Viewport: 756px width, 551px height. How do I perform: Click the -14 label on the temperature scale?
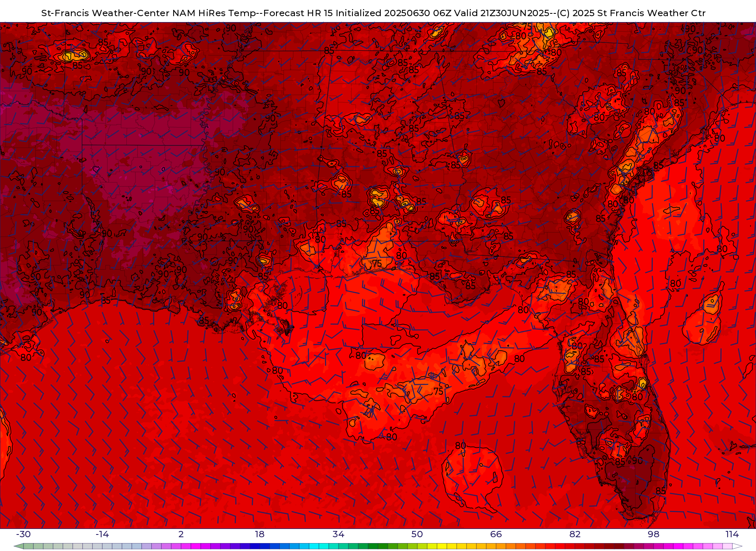coord(102,534)
